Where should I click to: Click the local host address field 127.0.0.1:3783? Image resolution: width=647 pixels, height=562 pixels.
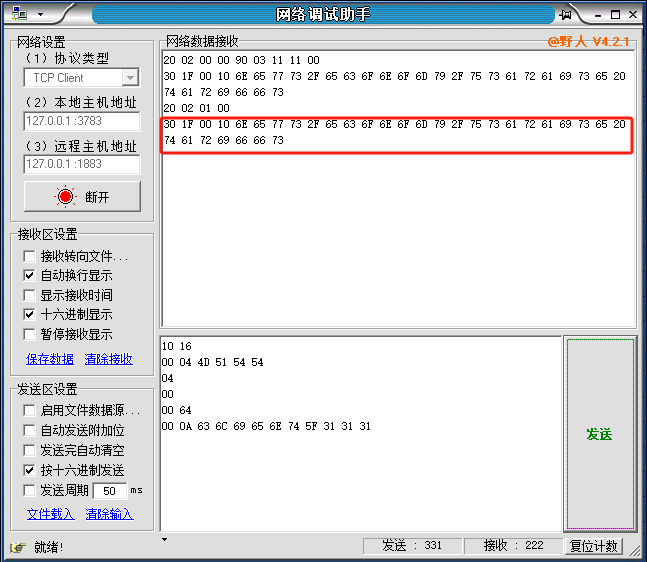coord(82,121)
